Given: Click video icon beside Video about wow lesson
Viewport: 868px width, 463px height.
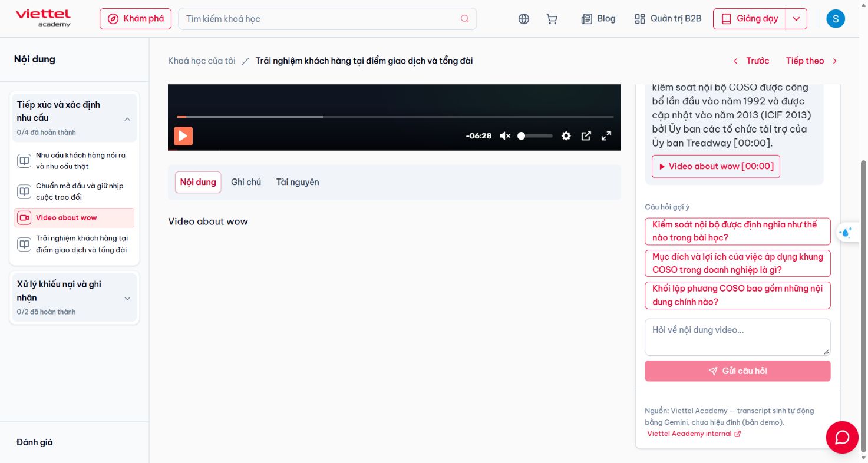Looking at the screenshot, I should tap(24, 218).
